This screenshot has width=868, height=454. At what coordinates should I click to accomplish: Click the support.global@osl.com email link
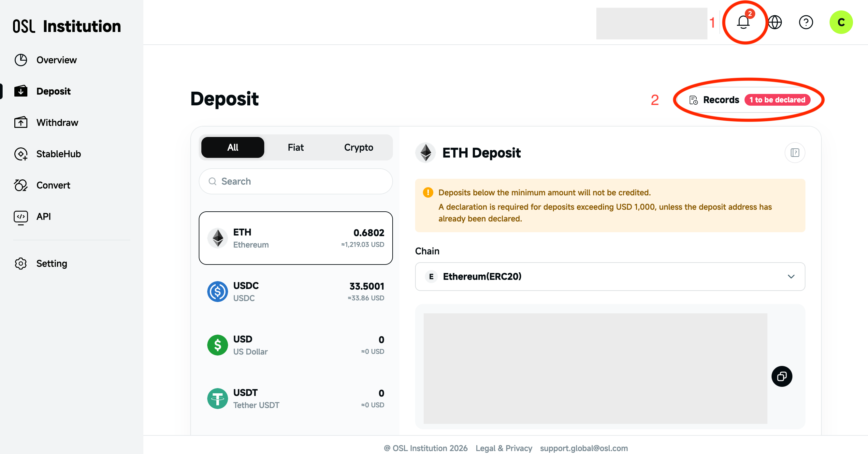(584, 448)
